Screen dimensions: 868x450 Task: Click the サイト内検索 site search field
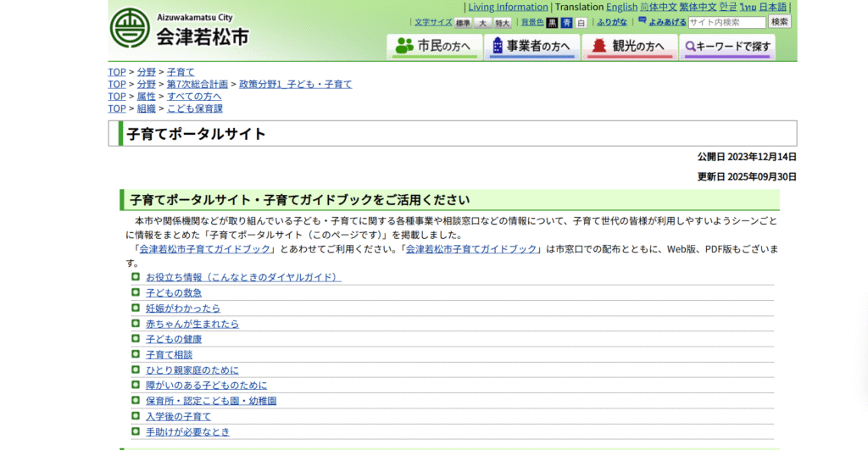pos(726,22)
